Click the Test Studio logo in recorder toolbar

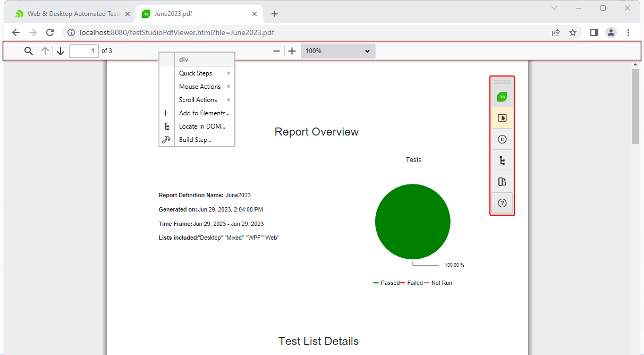502,97
